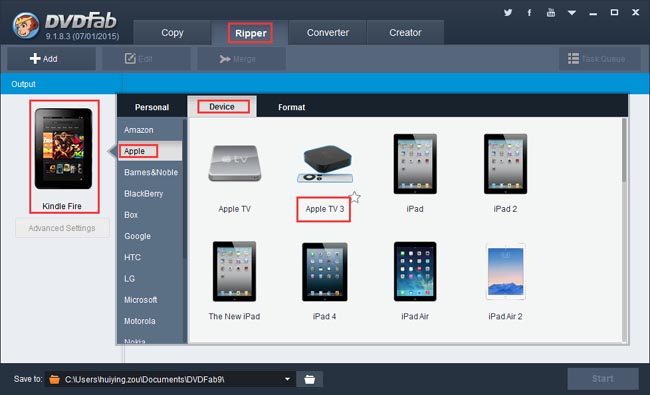Screen dimensions: 650x395
Task: Open the title bar dropdown arrow menu
Action: 572,13
